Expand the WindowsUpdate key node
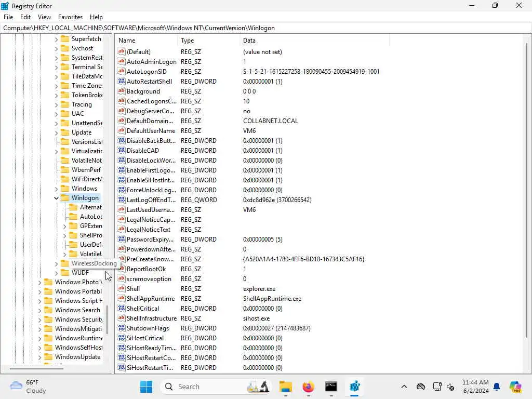Screen dimensions: 532x399 pos(39,357)
